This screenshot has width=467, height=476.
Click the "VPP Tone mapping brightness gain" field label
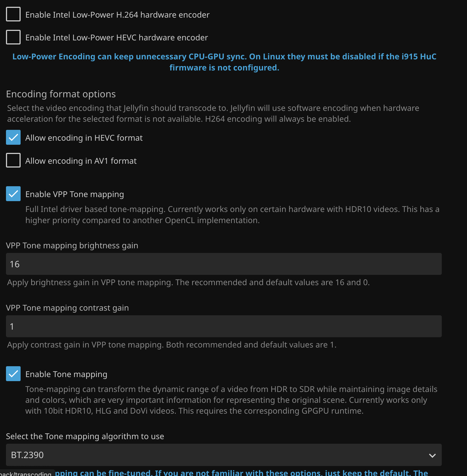[72, 246]
